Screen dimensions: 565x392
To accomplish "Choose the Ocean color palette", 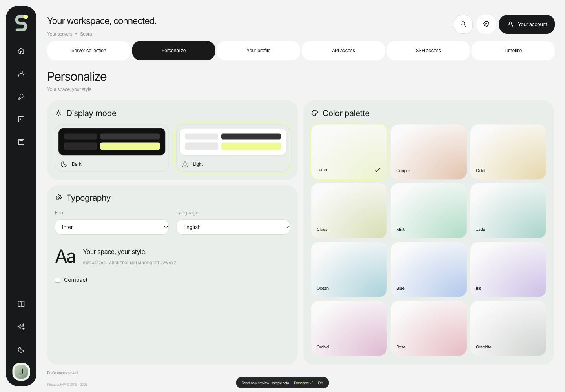I will point(349,270).
